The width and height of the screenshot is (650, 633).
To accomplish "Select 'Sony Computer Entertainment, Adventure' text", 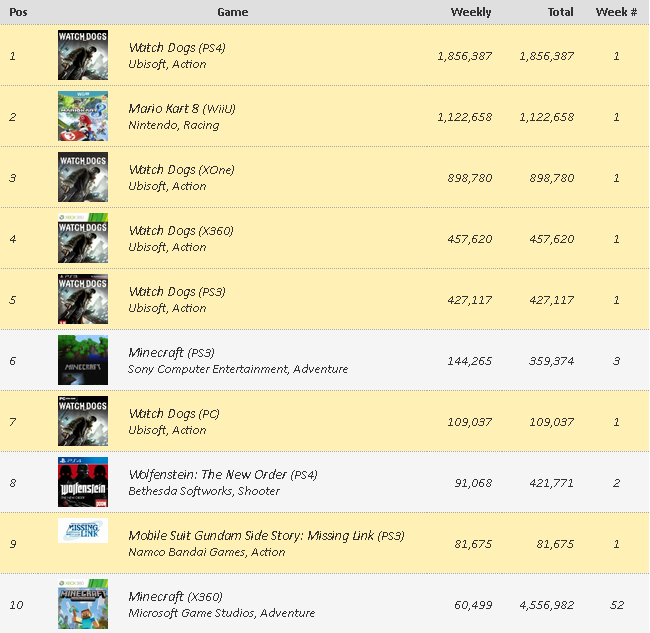I will [238, 369].
